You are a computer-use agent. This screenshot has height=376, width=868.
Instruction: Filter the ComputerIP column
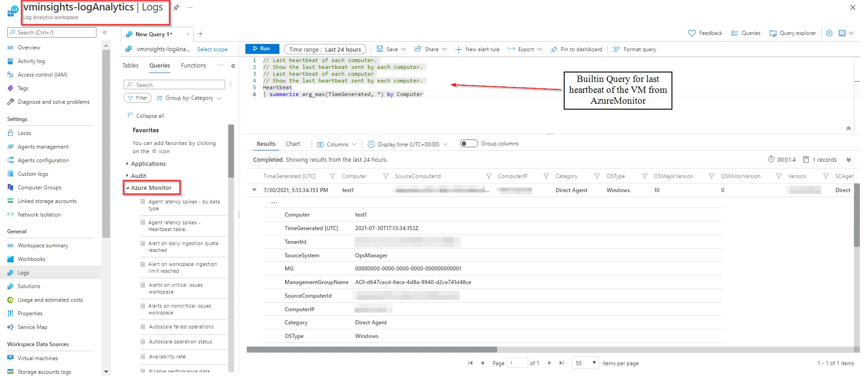tap(546, 176)
